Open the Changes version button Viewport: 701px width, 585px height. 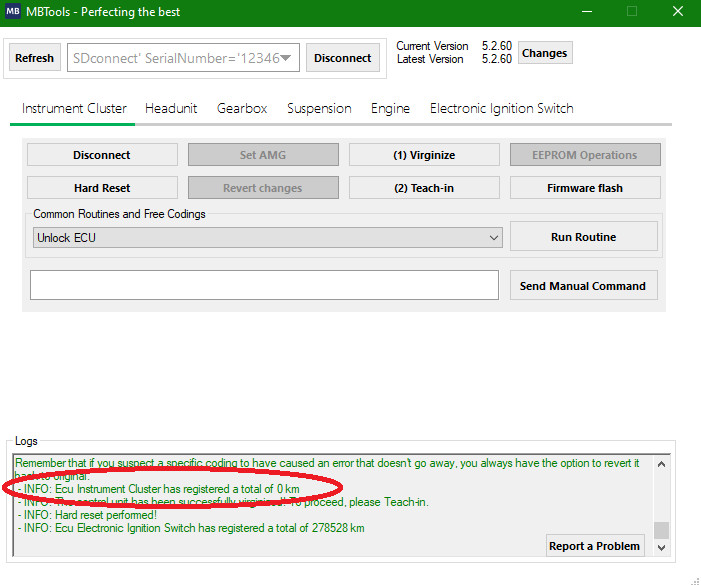tap(544, 53)
